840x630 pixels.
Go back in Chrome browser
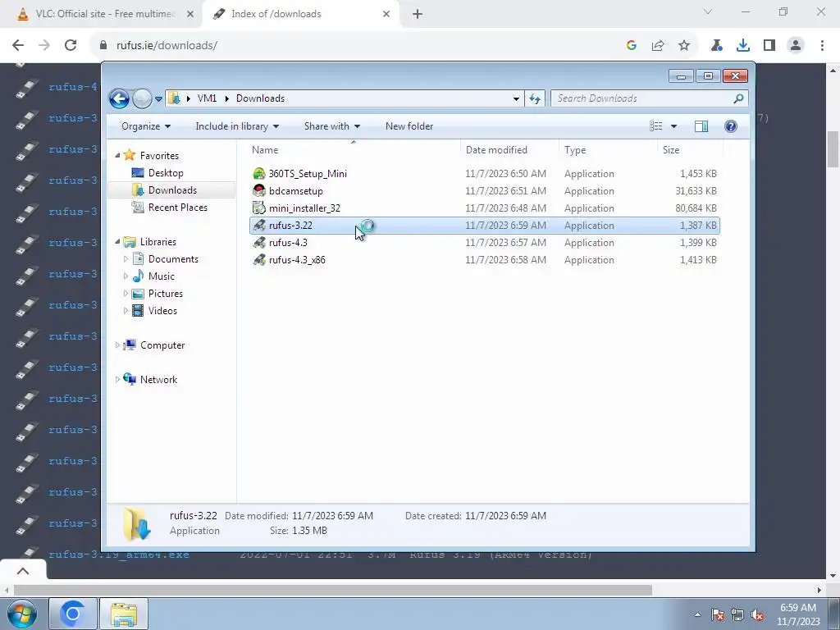(x=18, y=46)
